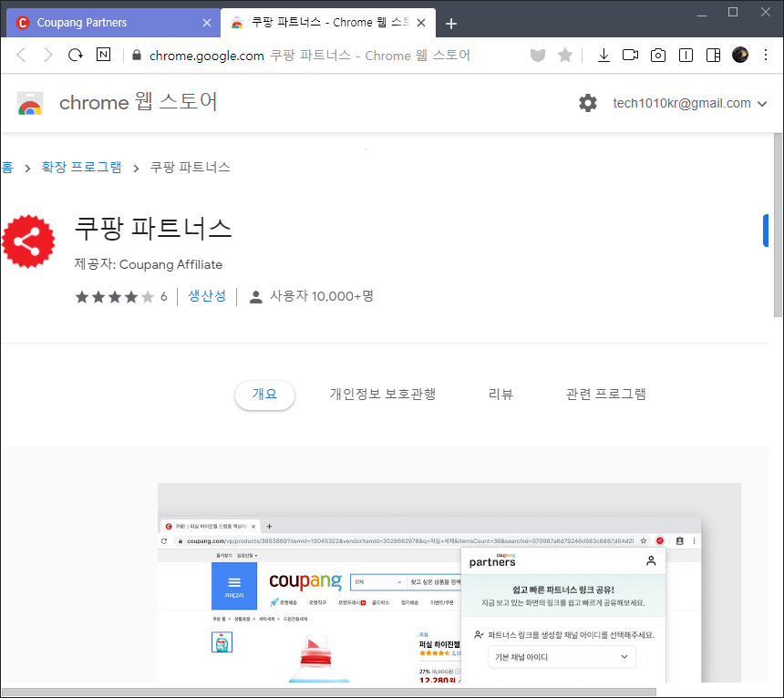Open the 관련 프로그램 tab
This screenshot has width=784, height=698.
(x=605, y=395)
